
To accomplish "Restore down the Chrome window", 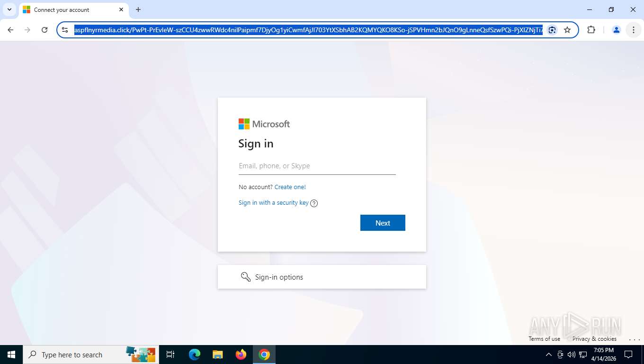I will [x=611, y=9].
